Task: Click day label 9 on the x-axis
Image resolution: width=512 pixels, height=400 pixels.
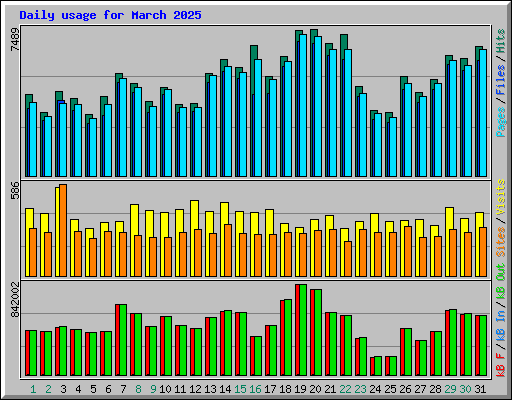Action: pos(153,389)
